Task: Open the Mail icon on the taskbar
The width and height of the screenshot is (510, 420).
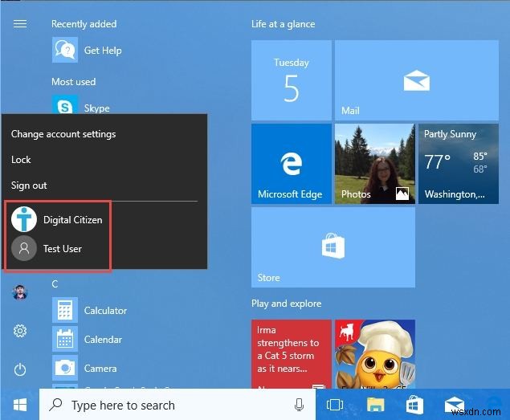Action: tap(455, 405)
